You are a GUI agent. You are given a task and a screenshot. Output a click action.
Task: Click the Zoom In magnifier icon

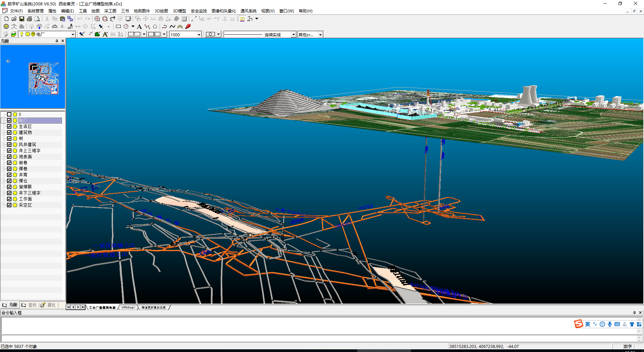[97, 19]
